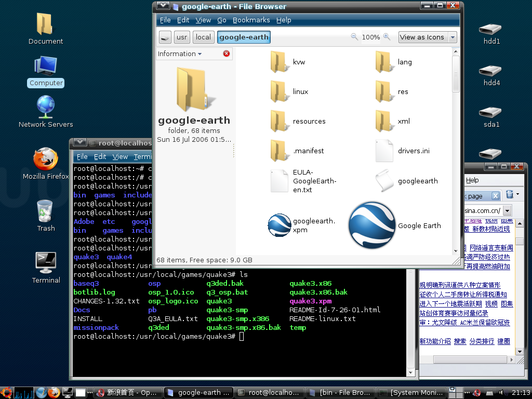The height and width of the screenshot is (399, 532).
Task: Select the googleearth.xpm image icon
Action: point(279,225)
